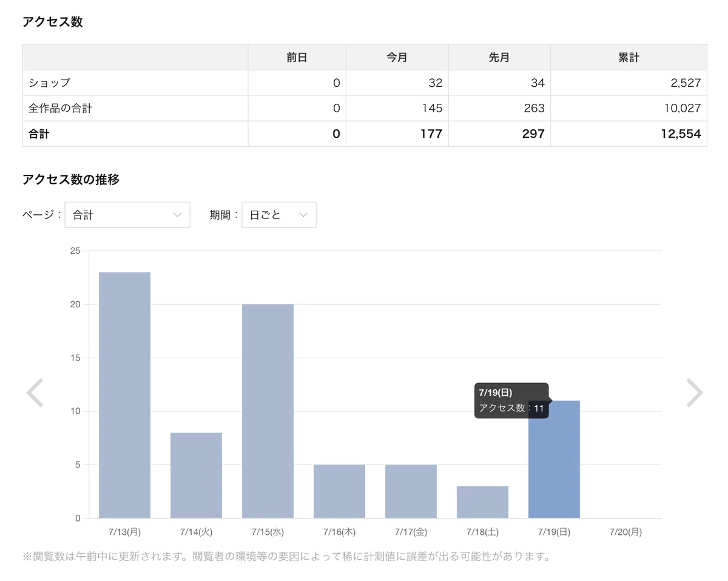728x581 pixels.
Task: Select the 7/17(金) bar in chart
Action: (411, 492)
